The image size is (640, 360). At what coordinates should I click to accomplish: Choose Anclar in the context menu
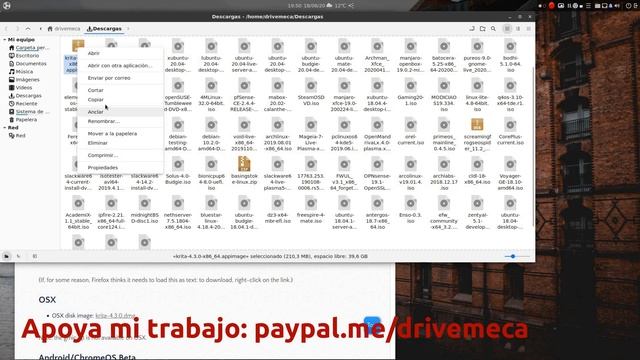tap(121, 111)
